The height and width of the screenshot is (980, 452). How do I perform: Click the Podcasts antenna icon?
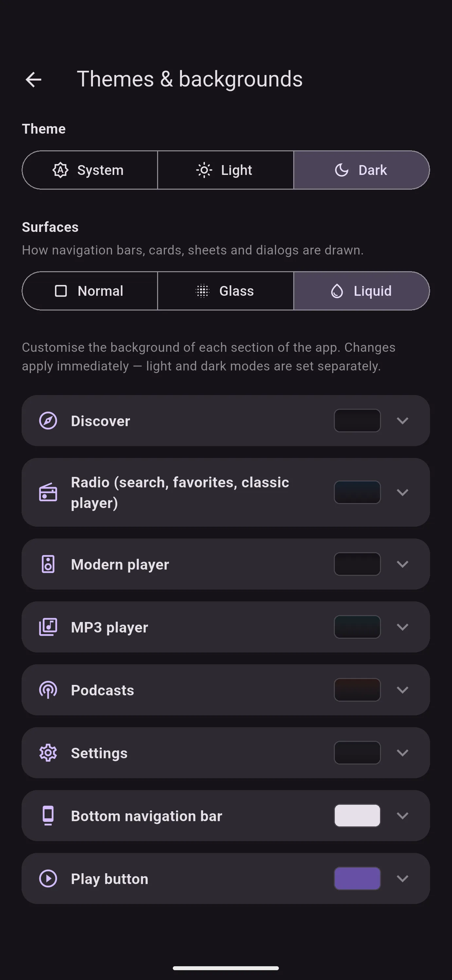48,690
